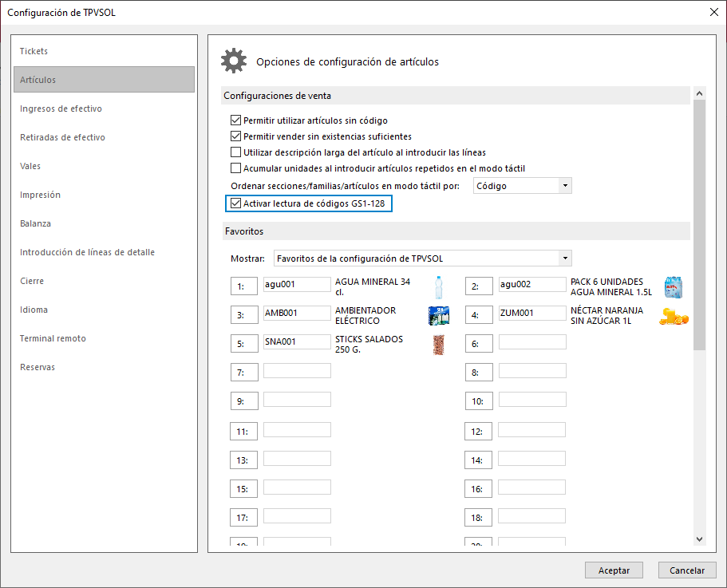Click the scrollbar down arrow
Image resolution: width=727 pixels, height=588 pixels.
tap(700, 539)
